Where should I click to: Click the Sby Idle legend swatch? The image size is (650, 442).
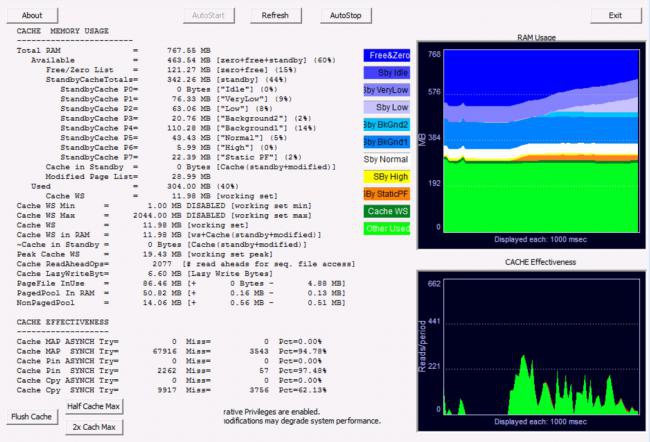pyautogui.click(x=386, y=72)
